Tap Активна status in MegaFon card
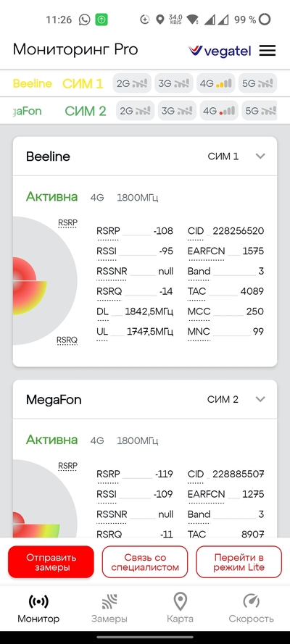This screenshot has height=644, width=290. point(51,440)
